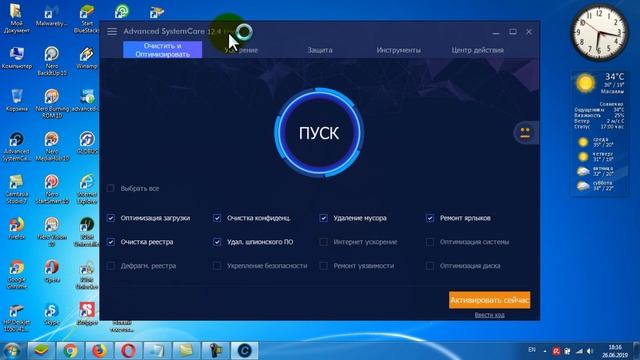
Task: Uncheck Удаление мусора option
Action: (323, 218)
